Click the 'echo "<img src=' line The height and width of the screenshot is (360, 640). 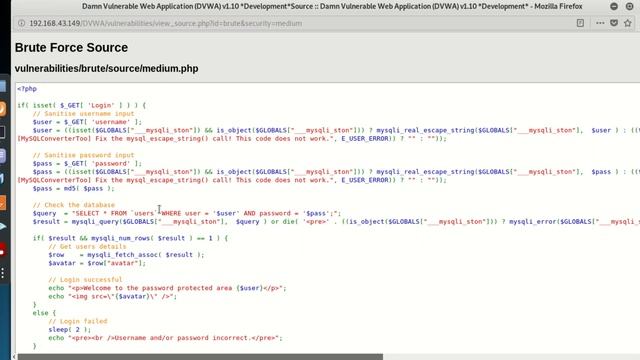[x=113, y=296]
